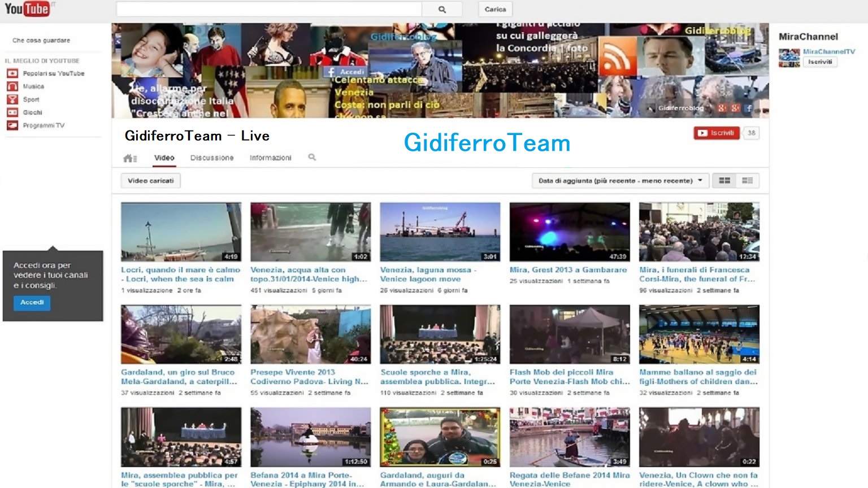
Task: Open title Regata delle Befane 2014
Action: (570, 480)
